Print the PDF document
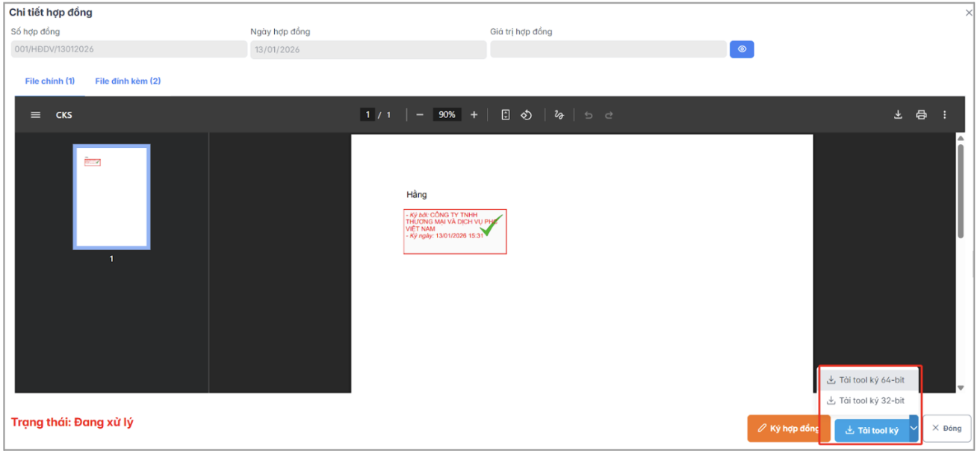The image size is (980, 454). pyautogui.click(x=921, y=115)
